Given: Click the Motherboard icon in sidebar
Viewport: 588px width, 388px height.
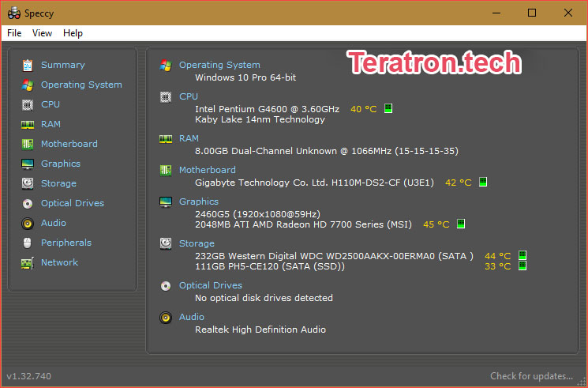Looking at the screenshot, I should point(28,145).
